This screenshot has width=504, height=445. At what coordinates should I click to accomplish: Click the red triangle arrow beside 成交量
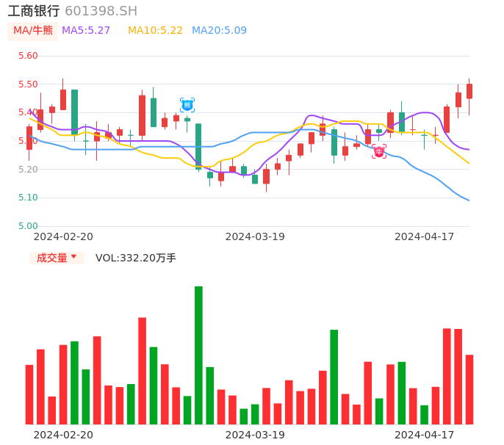pos(73,257)
